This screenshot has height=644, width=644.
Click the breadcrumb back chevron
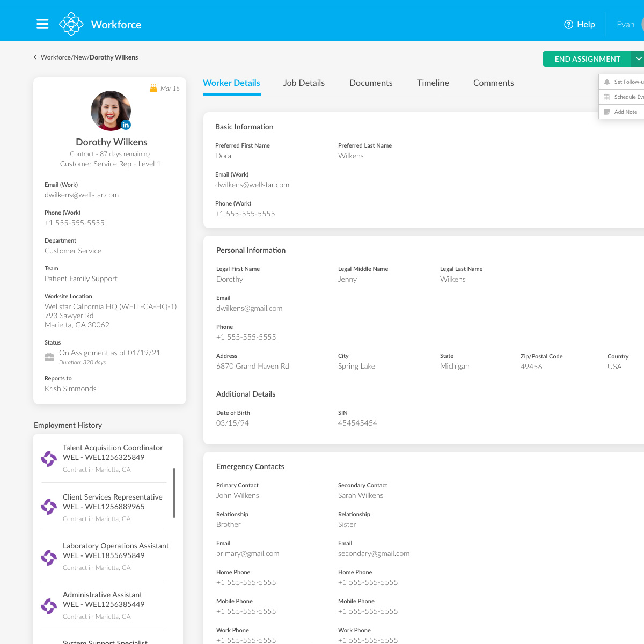[35, 57]
